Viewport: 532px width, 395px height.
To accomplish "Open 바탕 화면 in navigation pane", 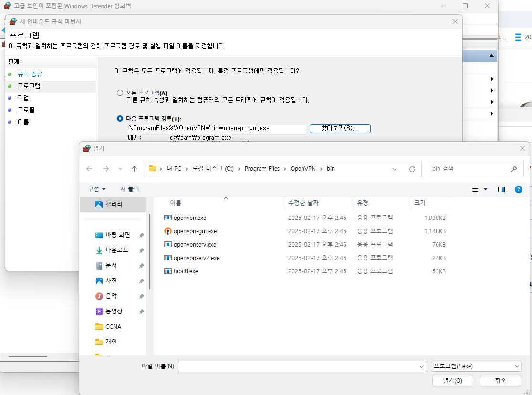I will [x=117, y=235].
